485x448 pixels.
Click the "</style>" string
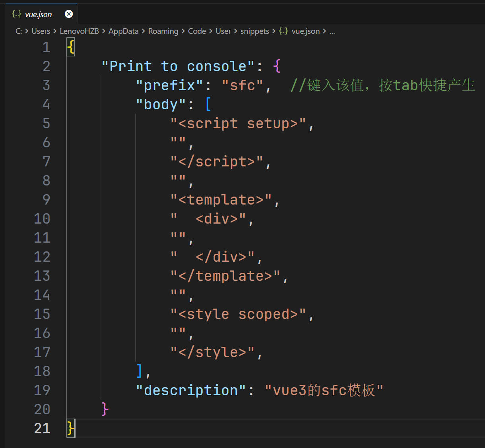point(212,352)
